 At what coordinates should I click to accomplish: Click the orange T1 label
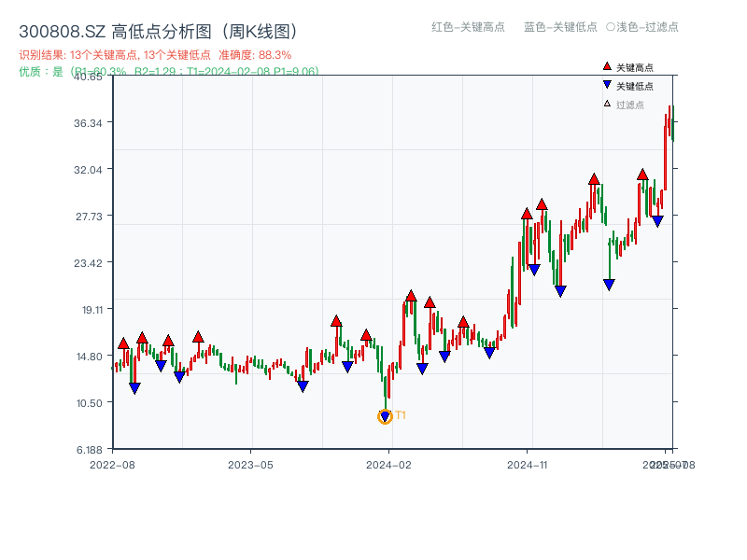[401, 415]
